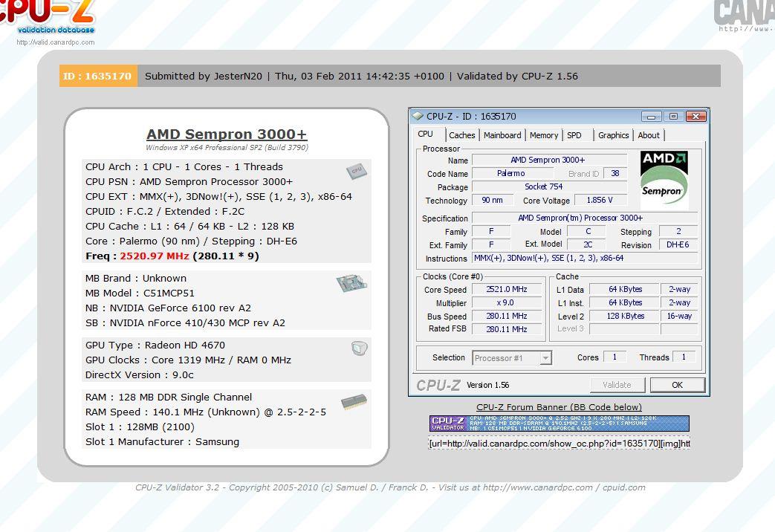This screenshot has width=775, height=532.
Task: Switch to the Graphics tab
Action: pyautogui.click(x=613, y=135)
